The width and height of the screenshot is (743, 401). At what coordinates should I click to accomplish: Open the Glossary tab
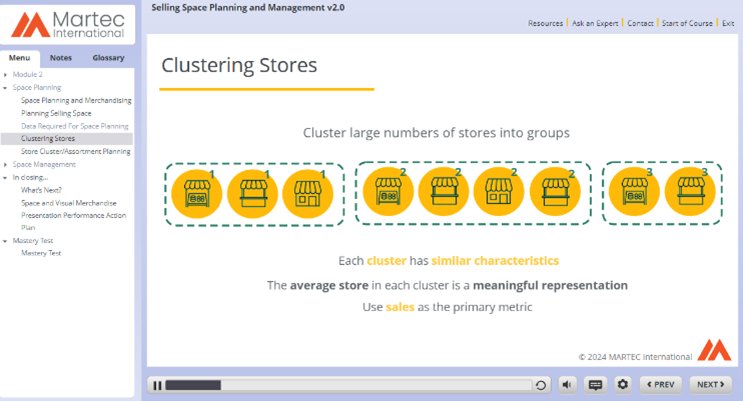click(x=108, y=58)
